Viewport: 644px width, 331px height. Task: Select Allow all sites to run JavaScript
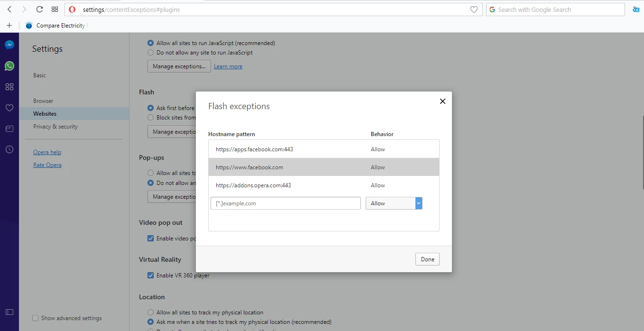(x=151, y=43)
